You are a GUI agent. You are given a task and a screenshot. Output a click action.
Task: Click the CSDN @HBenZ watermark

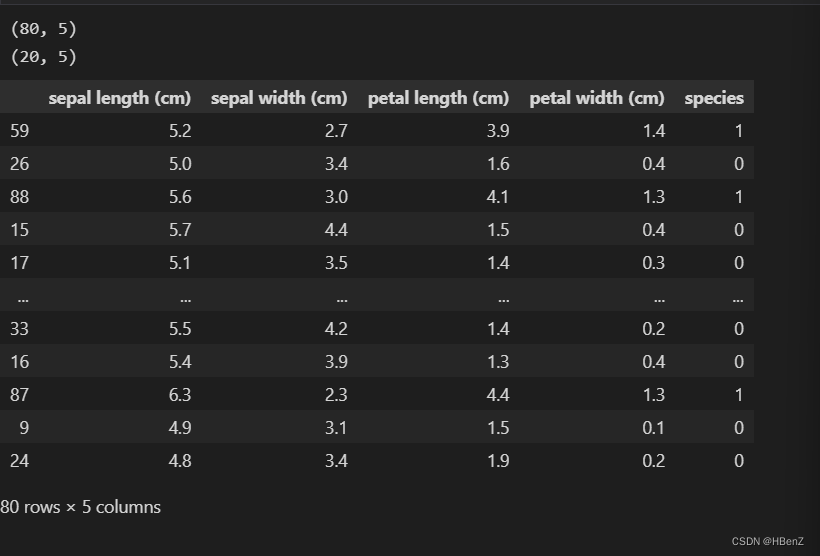(767, 541)
